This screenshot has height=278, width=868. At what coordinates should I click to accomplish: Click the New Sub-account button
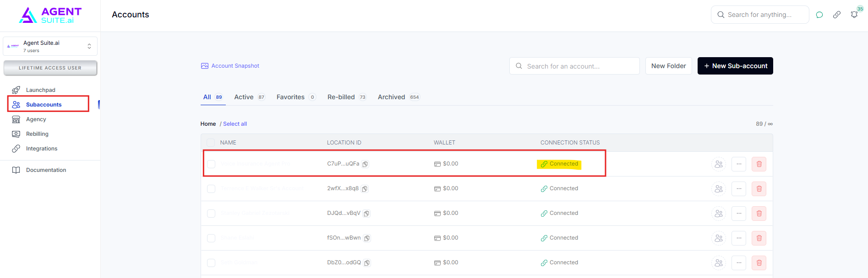[735, 66]
